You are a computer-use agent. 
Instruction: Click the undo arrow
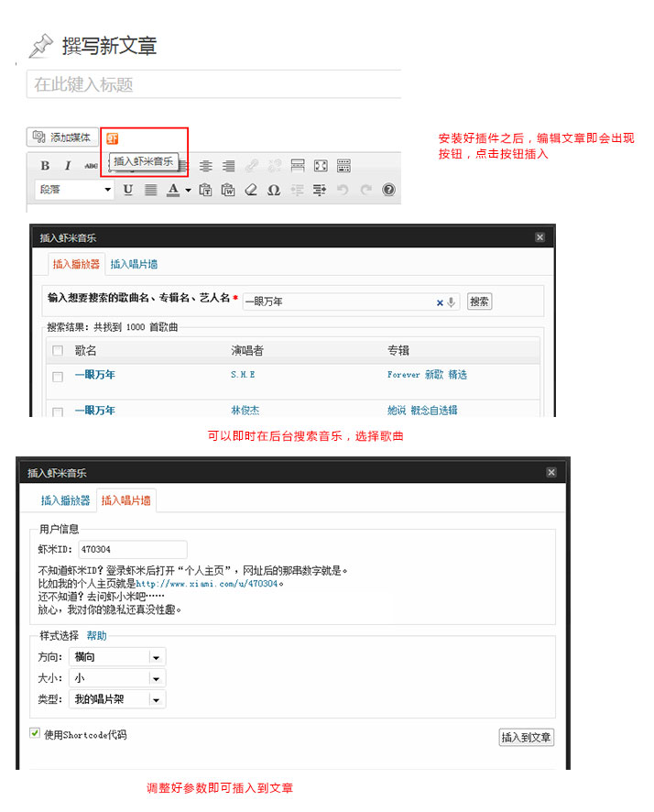[x=343, y=190]
